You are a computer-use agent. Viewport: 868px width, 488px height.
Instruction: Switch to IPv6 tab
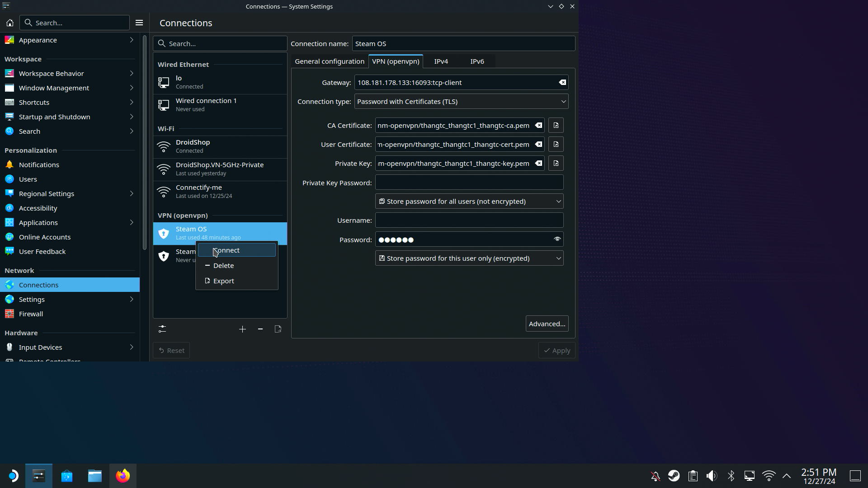click(477, 61)
